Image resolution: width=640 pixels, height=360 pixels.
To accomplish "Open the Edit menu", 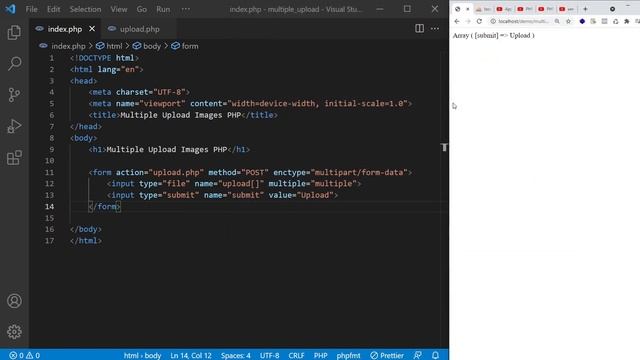I will (x=53, y=9).
